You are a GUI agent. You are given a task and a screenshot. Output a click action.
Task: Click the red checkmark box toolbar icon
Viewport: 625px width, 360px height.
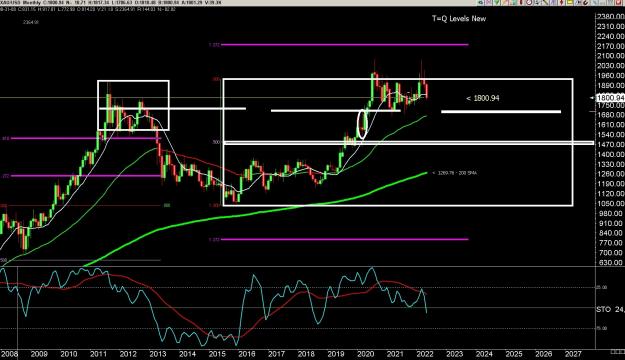tap(619, 2)
